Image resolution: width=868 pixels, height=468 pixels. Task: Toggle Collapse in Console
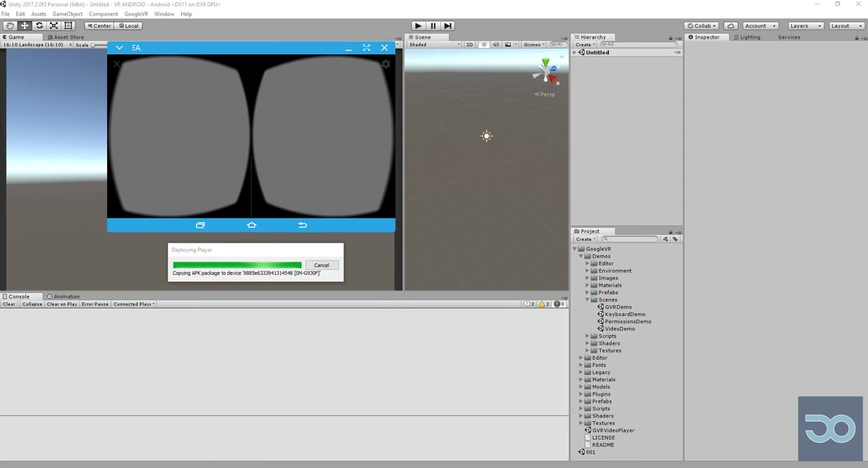click(x=32, y=304)
